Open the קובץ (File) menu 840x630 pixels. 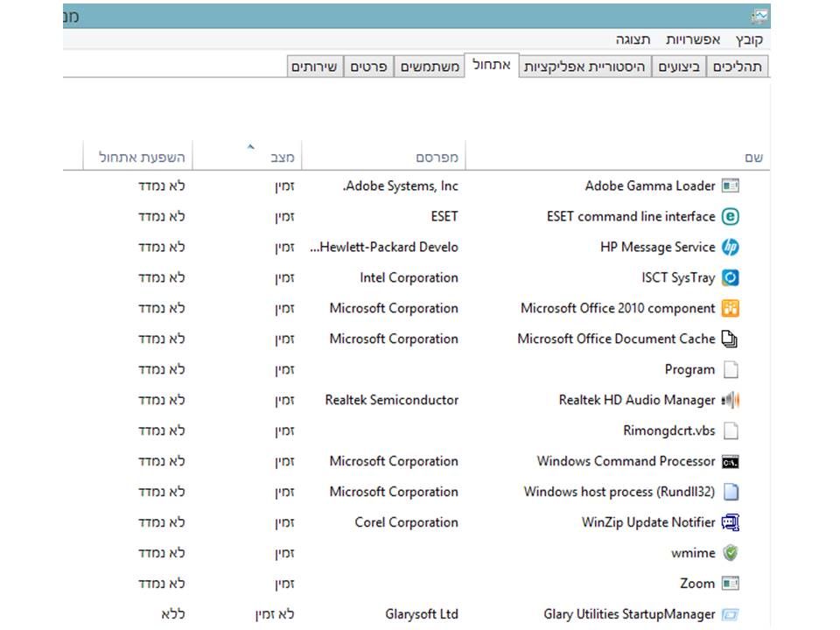749,39
